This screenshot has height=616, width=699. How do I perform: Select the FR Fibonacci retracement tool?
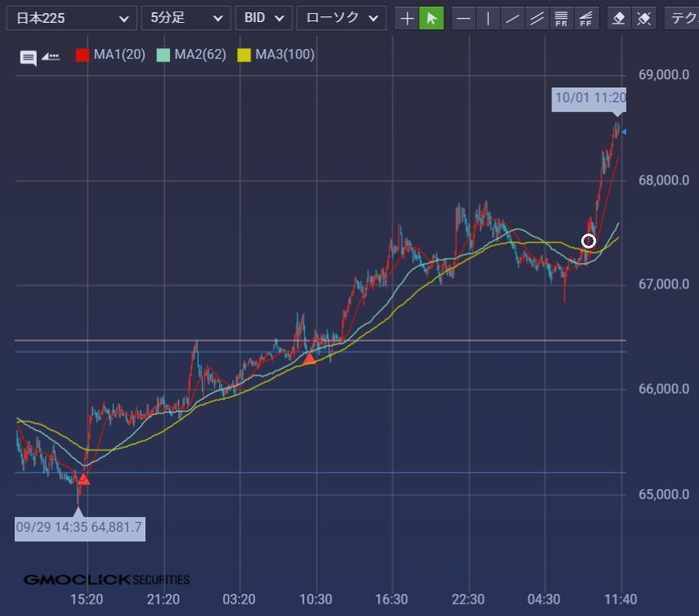[x=562, y=18]
